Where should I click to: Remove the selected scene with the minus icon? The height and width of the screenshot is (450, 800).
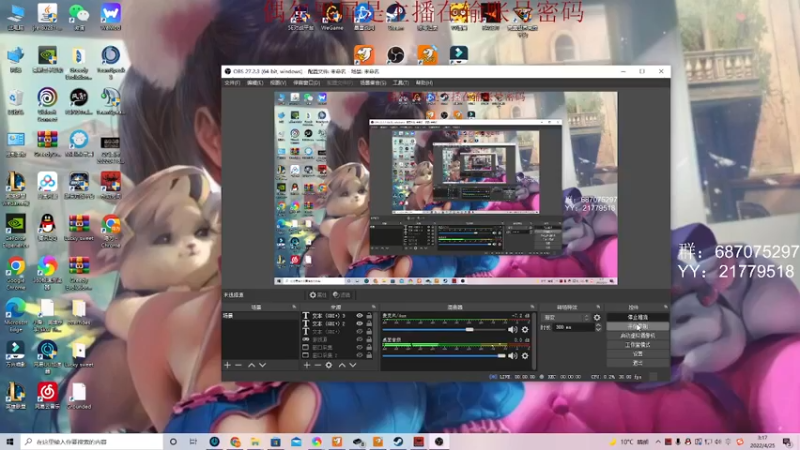click(238, 365)
